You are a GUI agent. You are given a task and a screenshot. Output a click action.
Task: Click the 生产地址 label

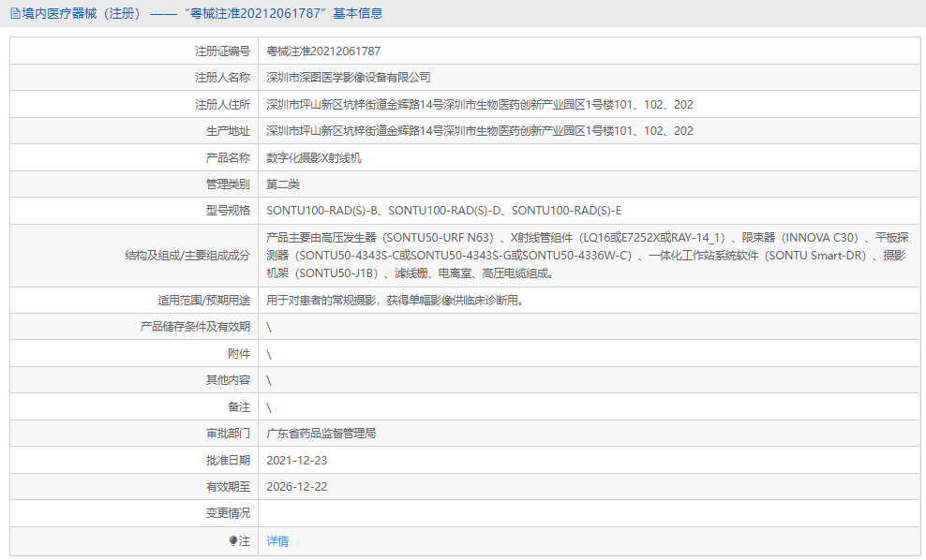click(228, 131)
